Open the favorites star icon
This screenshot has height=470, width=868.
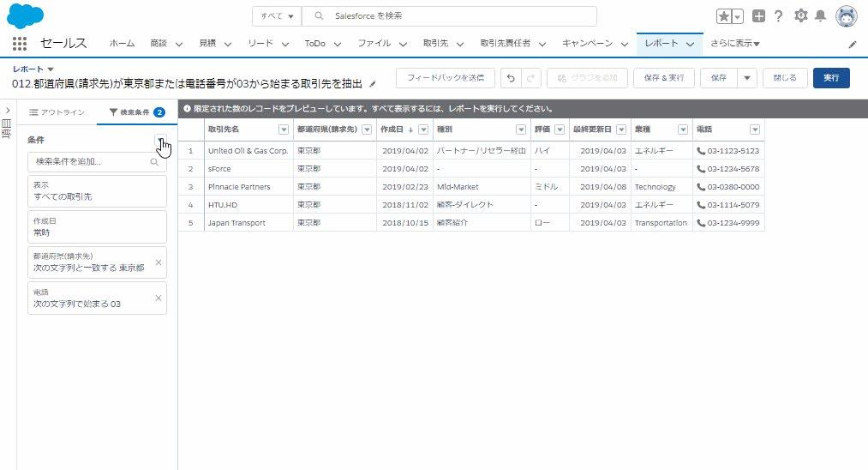pyautogui.click(x=723, y=16)
